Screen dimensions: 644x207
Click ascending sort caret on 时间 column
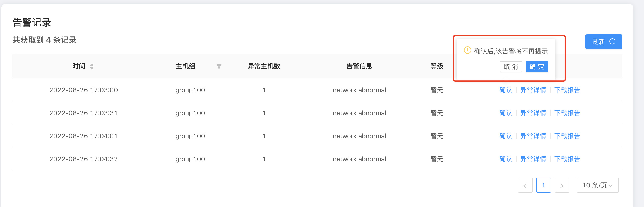[x=92, y=65]
